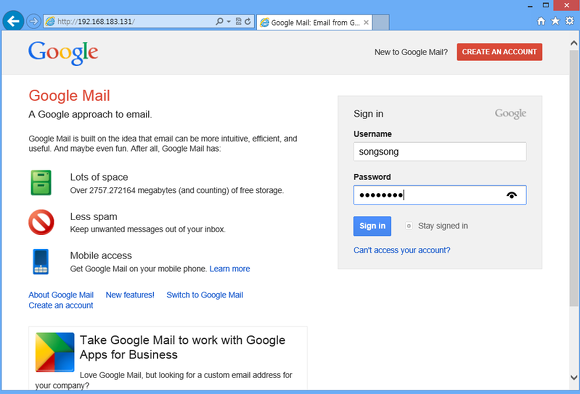Click the Less spam heading
The height and width of the screenshot is (394, 580).
(x=94, y=216)
